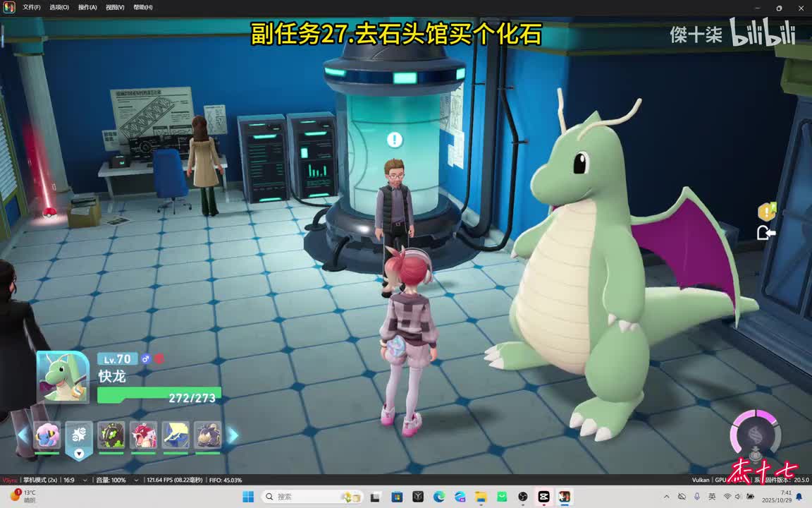Open the weather widget showing 13°C
The width and height of the screenshot is (812, 508).
[x=23, y=496]
